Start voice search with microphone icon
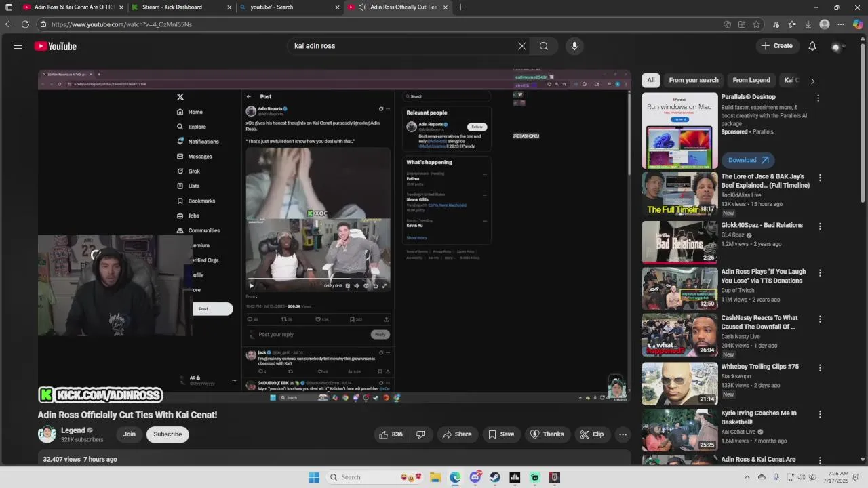Screen dimensions: 868x488 574,46
